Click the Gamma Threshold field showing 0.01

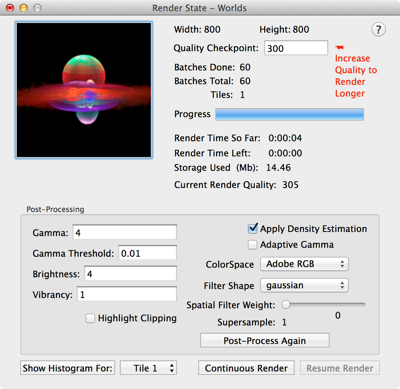click(x=147, y=253)
